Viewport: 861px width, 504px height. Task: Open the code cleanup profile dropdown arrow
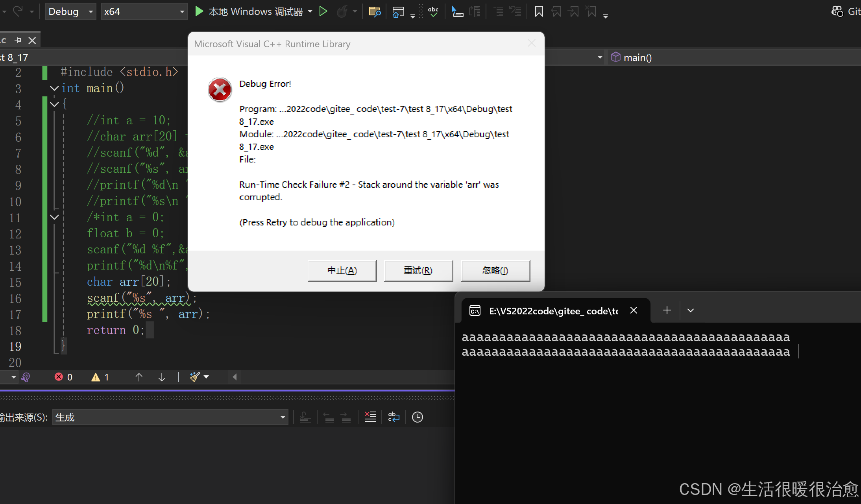coord(206,377)
